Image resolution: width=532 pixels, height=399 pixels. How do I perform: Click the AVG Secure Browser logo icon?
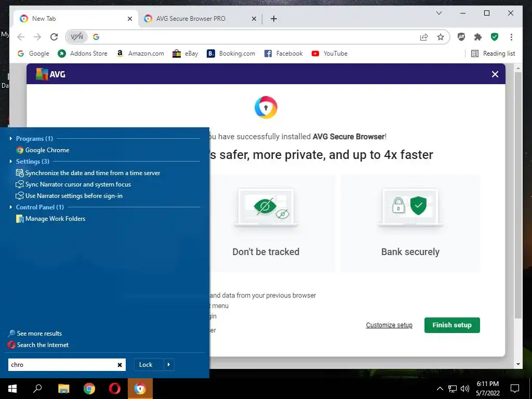[266, 108]
